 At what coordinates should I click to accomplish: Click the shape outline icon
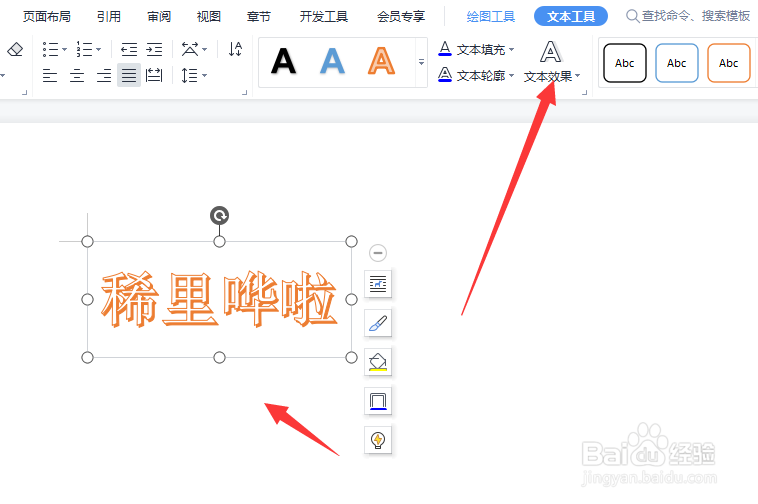pyautogui.click(x=378, y=401)
